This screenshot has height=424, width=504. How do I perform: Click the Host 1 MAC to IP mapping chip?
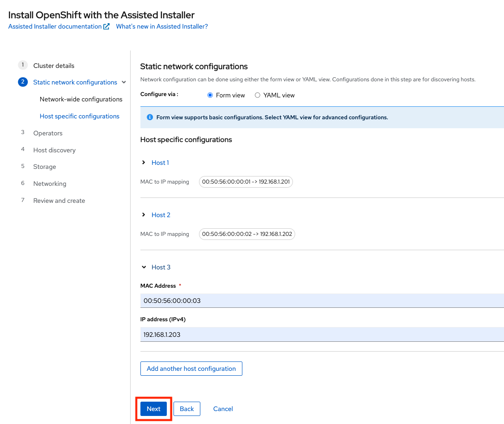pyautogui.click(x=246, y=181)
